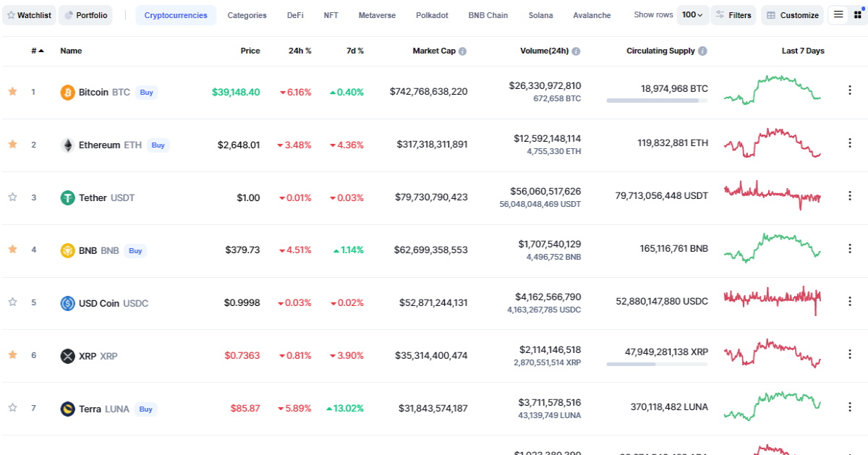Screen dimensions: 868x455
Task: Switch to the BNB Chain tab
Action: pos(488,15)
